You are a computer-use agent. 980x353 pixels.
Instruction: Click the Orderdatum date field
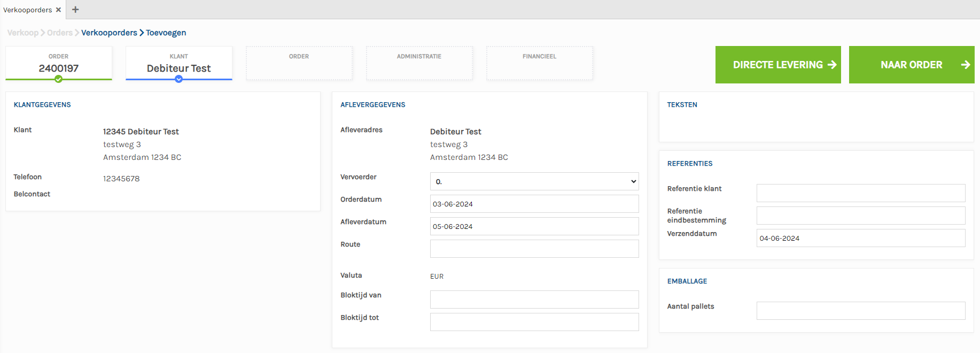(534, 204)
